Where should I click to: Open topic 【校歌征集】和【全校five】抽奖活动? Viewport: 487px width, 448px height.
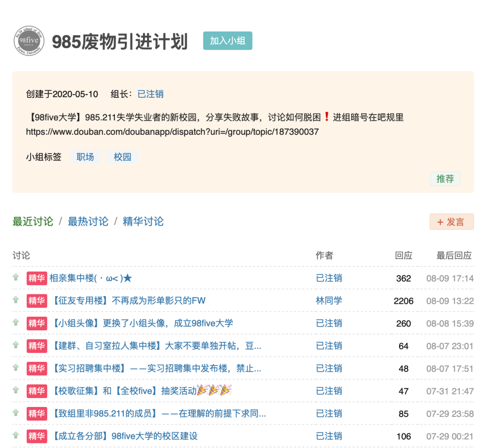pyautogui.click(x=141, y=391)
